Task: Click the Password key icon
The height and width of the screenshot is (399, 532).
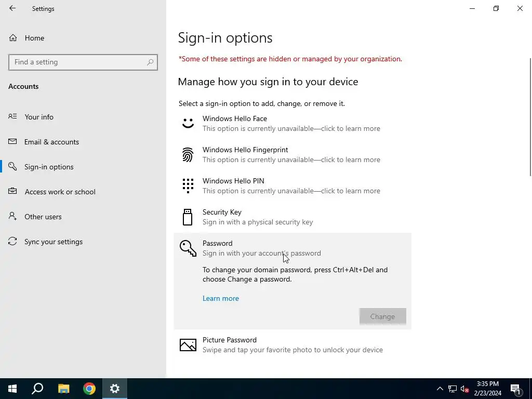Action: pyautogui.click(x=188, y=248)
